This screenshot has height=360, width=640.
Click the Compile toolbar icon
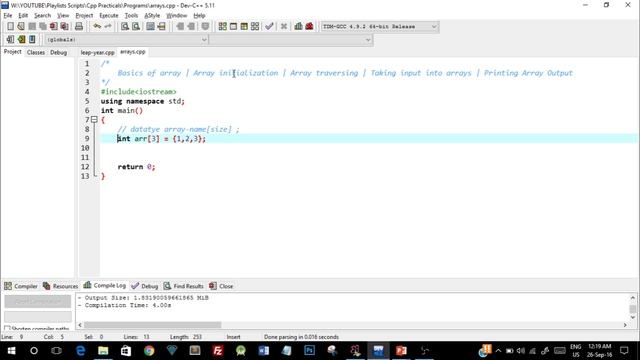pos(222,27)
